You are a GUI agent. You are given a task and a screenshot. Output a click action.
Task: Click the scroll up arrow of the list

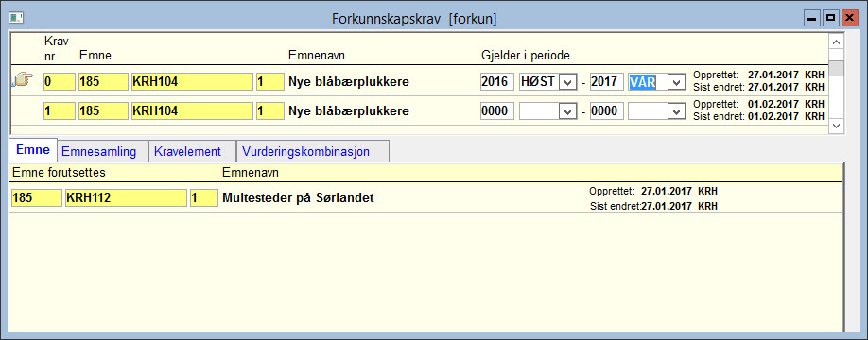click(x=836, y=42)
